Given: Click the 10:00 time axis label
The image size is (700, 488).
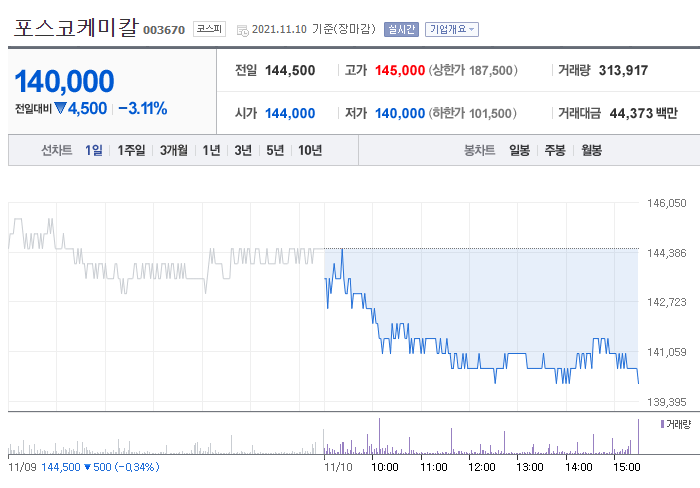Looking at the screenshot, I should [385, 467].
